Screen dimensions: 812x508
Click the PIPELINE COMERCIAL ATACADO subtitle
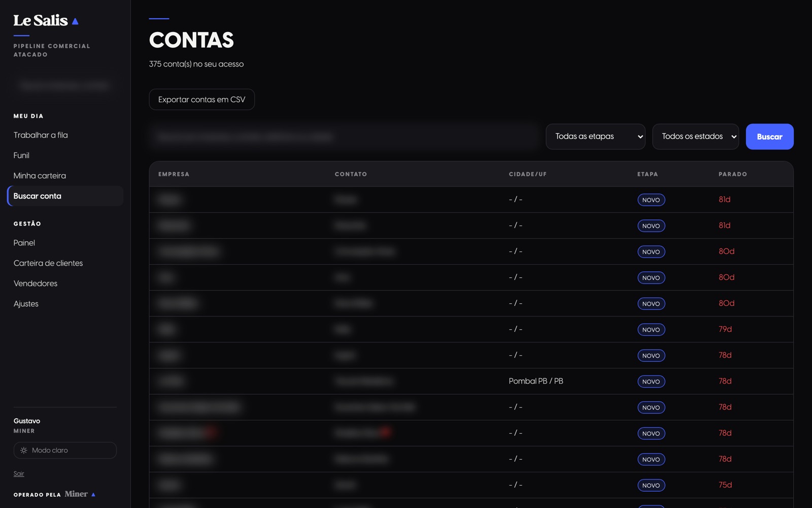pos(52,50)
